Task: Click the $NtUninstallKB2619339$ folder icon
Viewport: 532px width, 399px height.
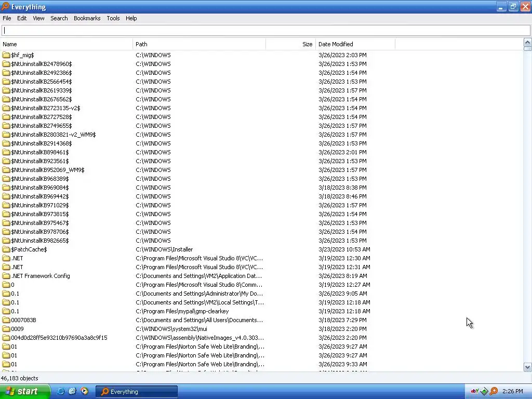Action: 6,90
